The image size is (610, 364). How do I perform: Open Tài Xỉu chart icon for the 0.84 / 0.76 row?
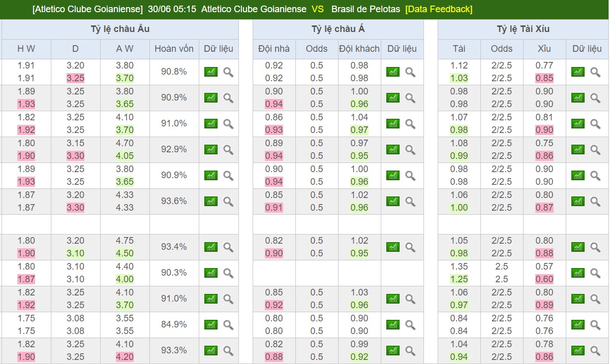pos(578,325)
